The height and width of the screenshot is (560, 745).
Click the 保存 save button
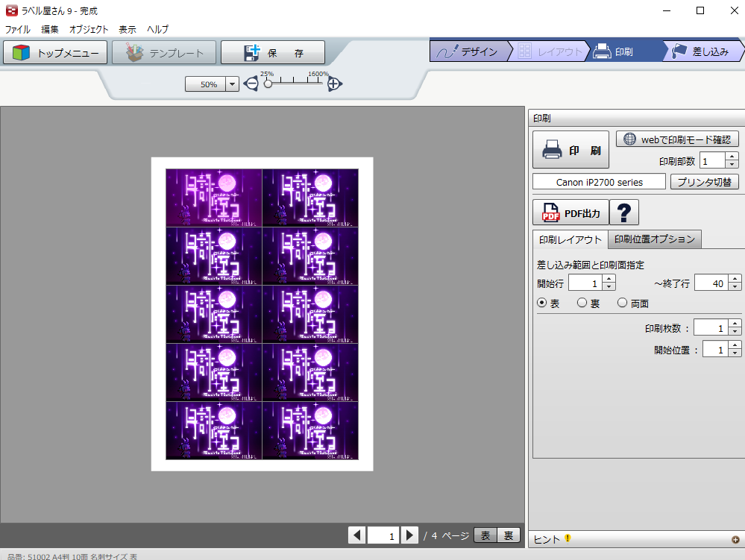click(273, 52)
